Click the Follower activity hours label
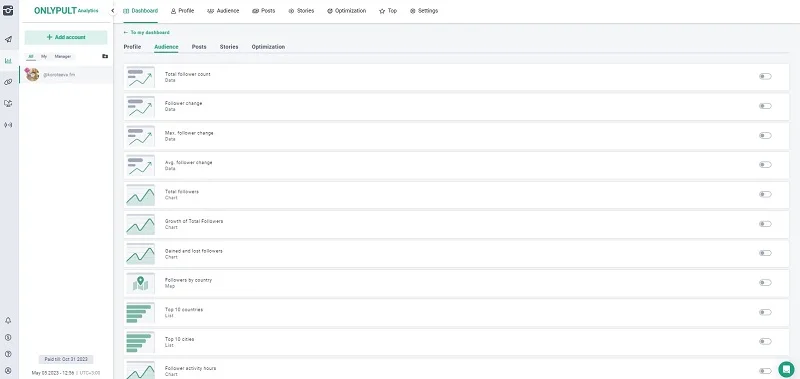This screenshot has height=379, width=800. pos(190,368)
